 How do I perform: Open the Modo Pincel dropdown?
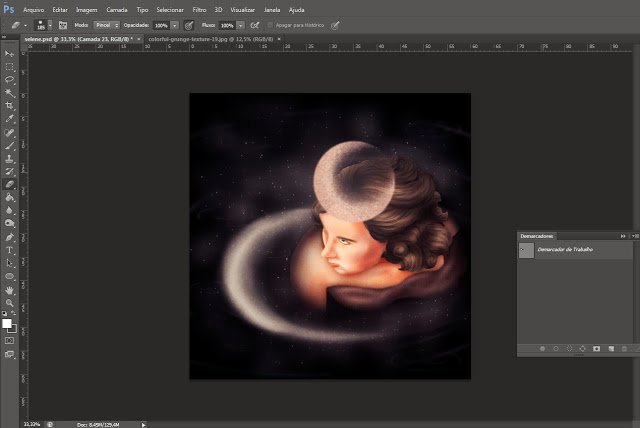(x=107, y=25)
